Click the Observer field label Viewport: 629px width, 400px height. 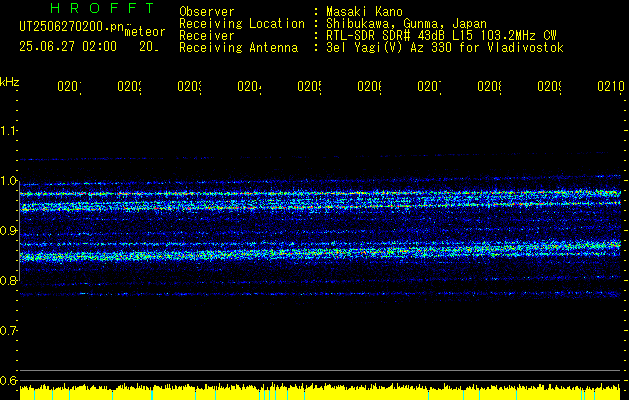tap(207, 12)
